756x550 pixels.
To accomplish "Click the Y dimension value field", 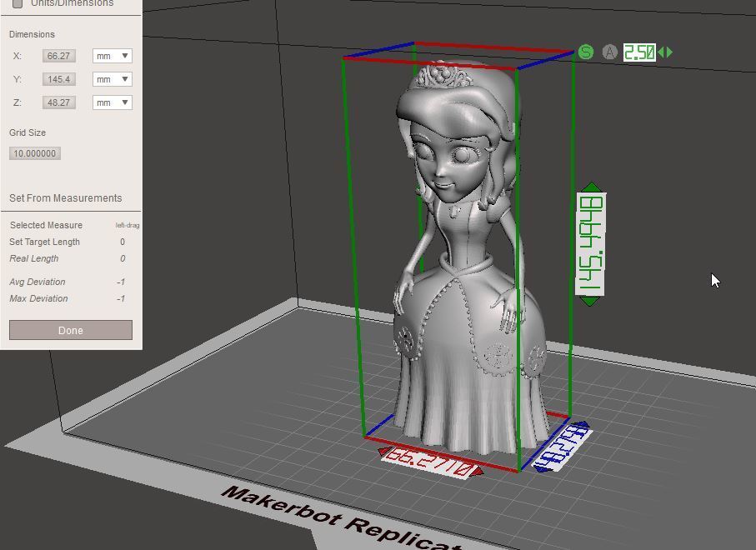I will pos(59,79).
